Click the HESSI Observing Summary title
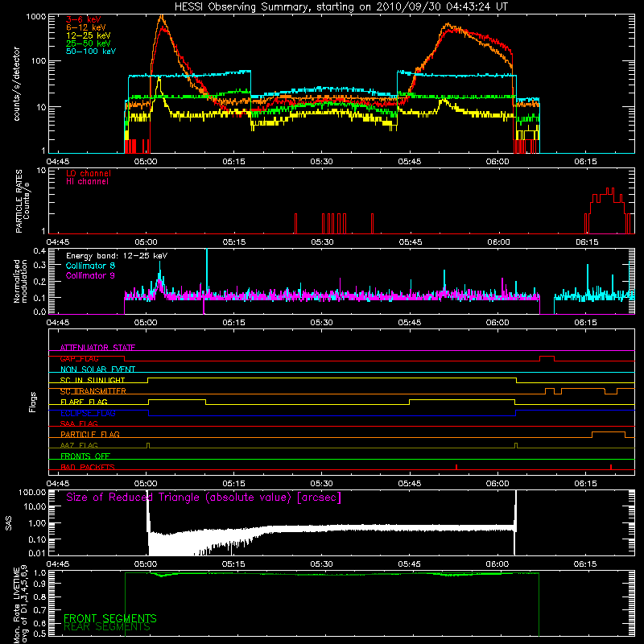Viewport: 644px width, 644px height. [341, 7]
